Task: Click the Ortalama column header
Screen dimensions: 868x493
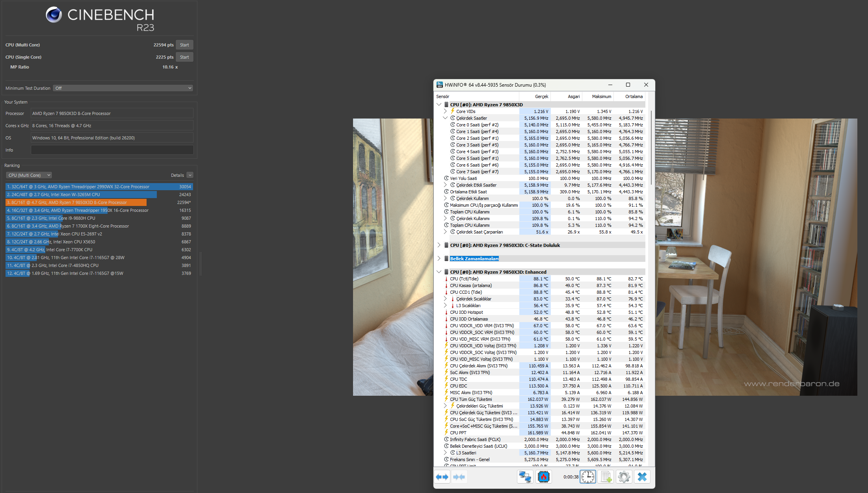Action: pos(630,96)
